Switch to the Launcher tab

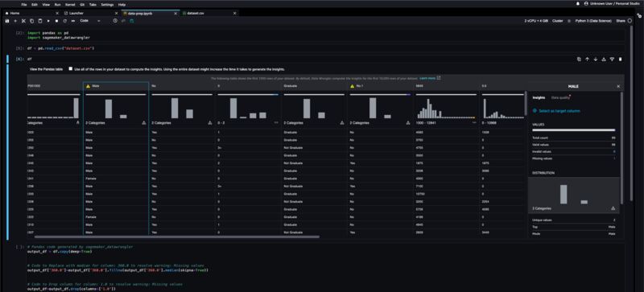click(91, 13)
